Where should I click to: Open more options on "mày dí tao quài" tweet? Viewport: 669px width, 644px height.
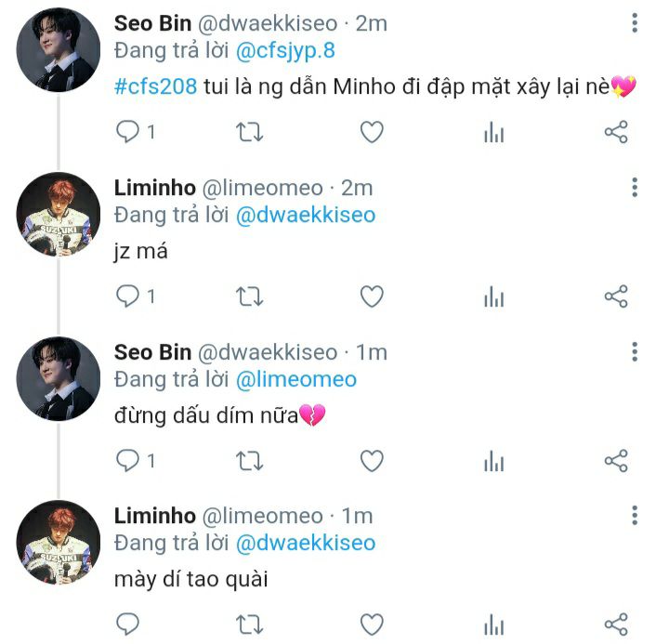[635, 515]
